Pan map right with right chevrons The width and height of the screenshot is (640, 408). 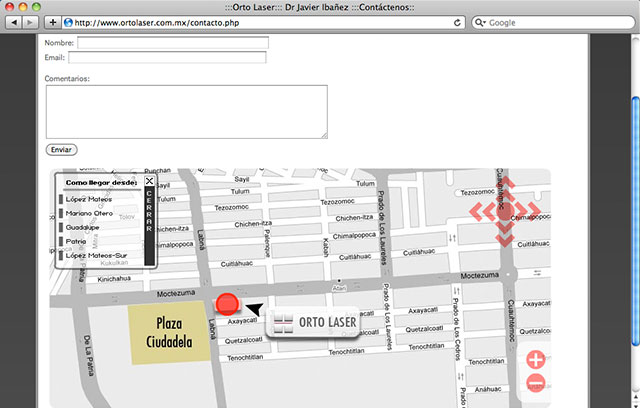click(x=528, y=211)
